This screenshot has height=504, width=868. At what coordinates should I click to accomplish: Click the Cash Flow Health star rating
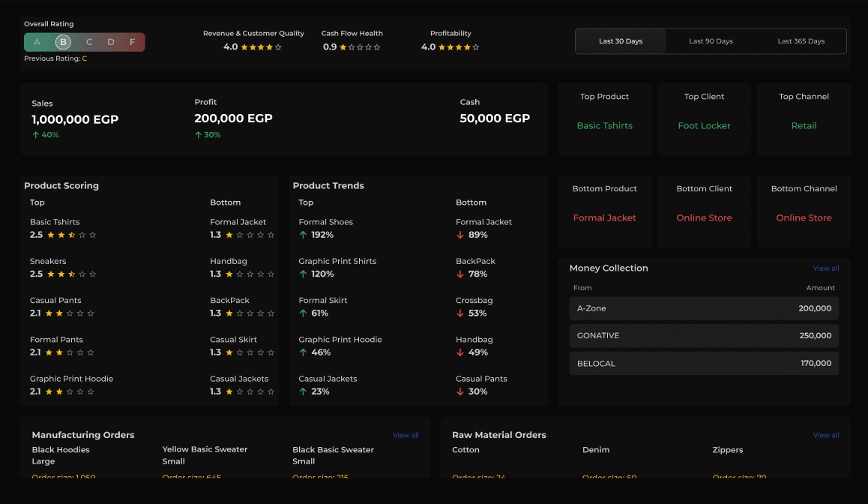click(x=360, y=47)
